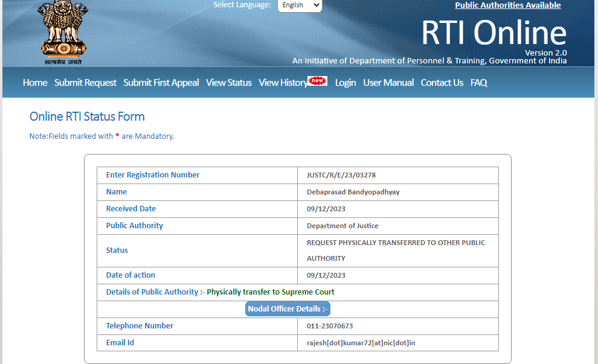
Task: Click the nodal officer email address
Action: pos(361,343)
